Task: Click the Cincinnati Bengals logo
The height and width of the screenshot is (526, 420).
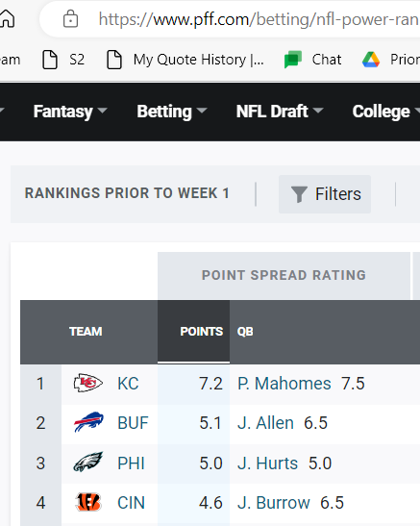Action: tap(88, 502)
